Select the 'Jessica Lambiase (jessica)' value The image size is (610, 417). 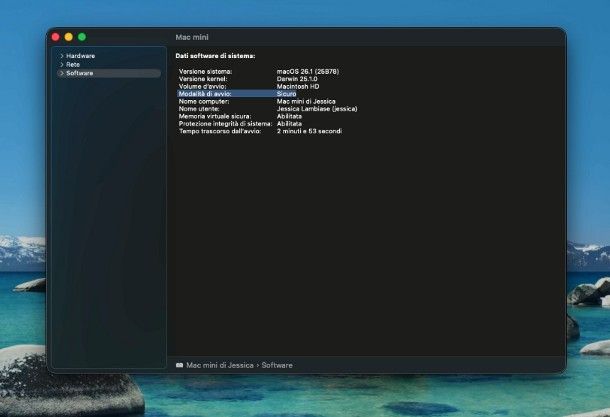click(x=317, y=109)
